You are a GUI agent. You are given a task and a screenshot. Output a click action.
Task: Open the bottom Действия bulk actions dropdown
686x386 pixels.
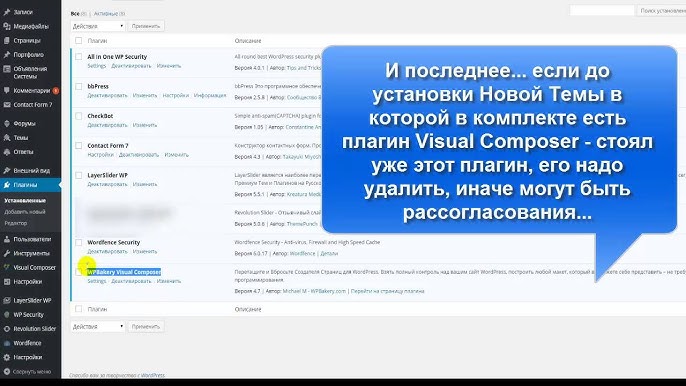98,326
